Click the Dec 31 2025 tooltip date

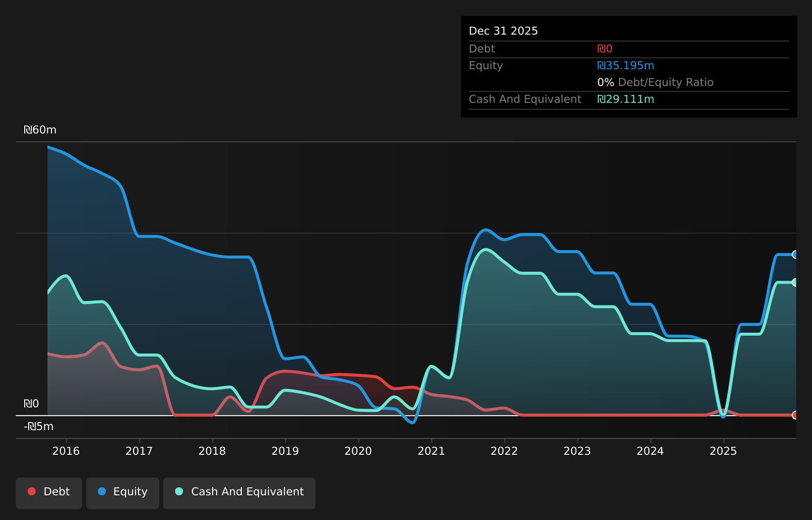point(503,31)
